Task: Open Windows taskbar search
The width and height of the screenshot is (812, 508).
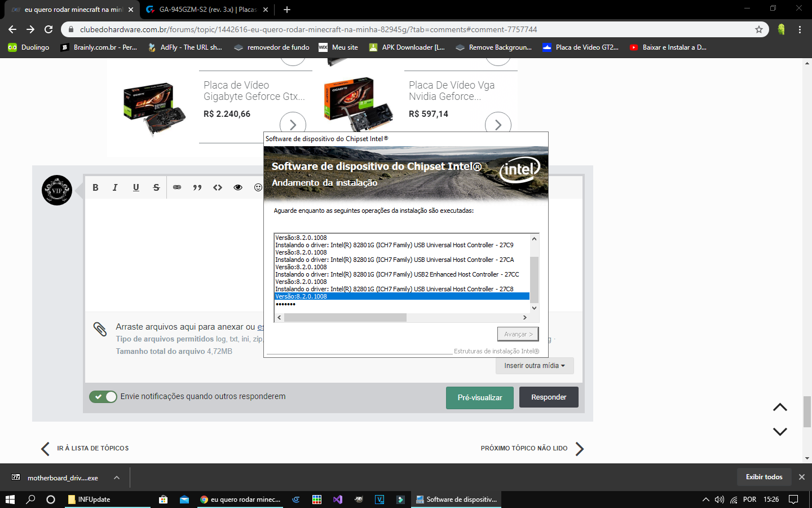Action: [31, 500]
